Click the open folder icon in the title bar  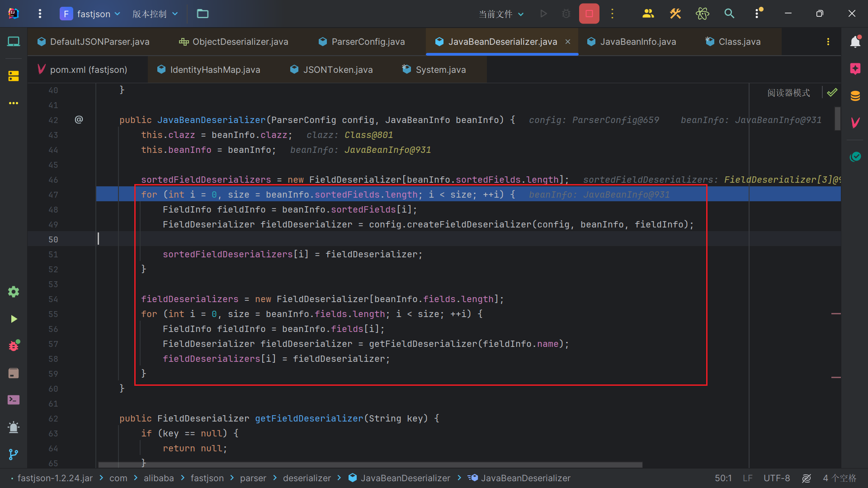tap(203, 14)
